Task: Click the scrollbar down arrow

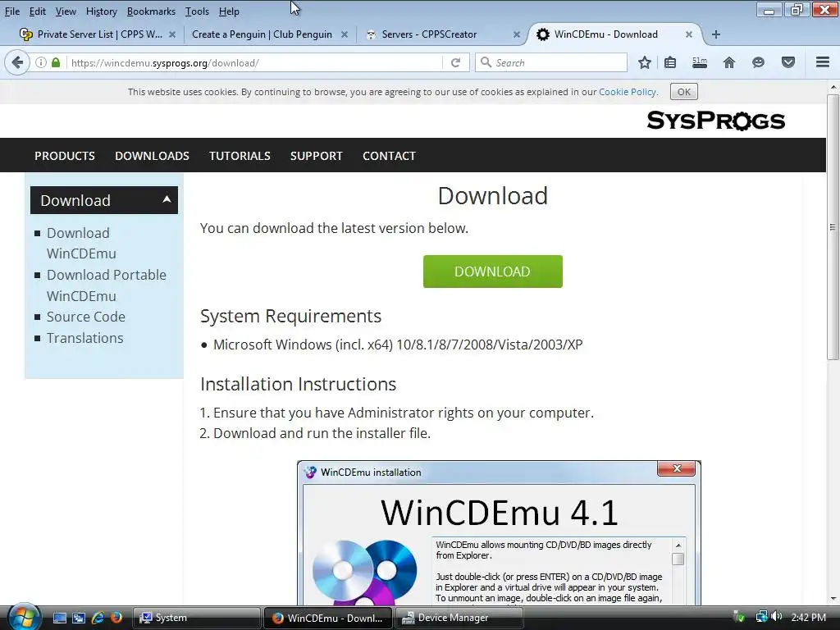Action: [833, 598]
